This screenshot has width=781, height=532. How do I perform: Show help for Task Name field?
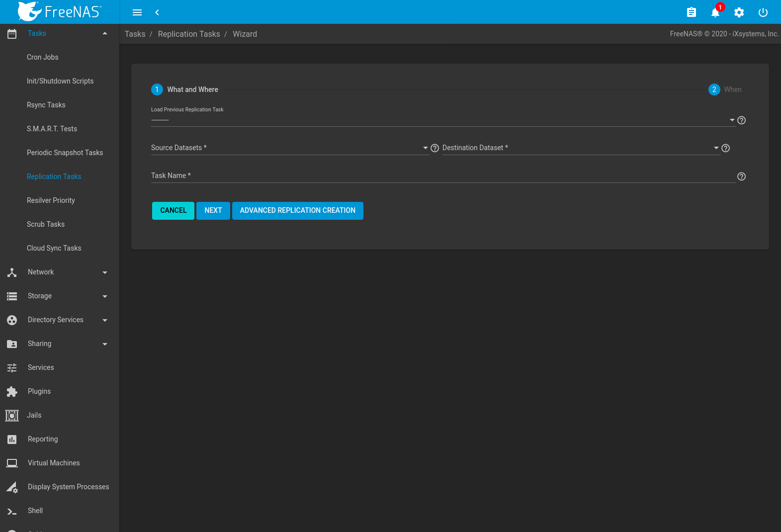tap(741, 177)
